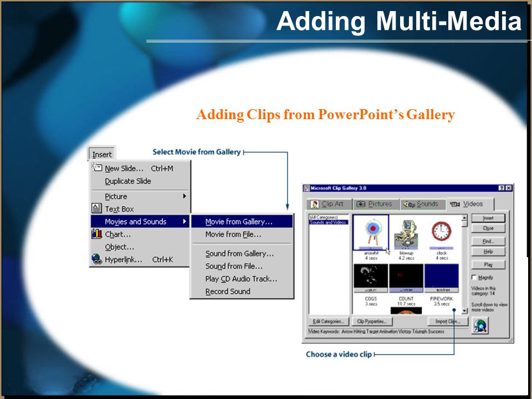Image resolution: width=532 pixels, height=399 pixels.
Task: Select the FIREWORK video thumbnail
Action: [x=442, y=278]
